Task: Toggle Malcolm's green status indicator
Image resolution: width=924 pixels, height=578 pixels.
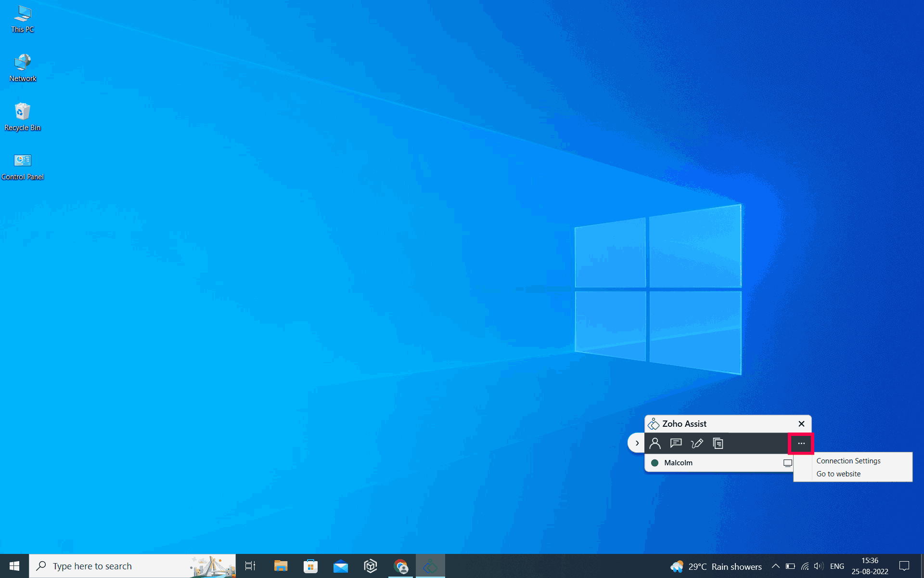Action: [x=655, y=463]
